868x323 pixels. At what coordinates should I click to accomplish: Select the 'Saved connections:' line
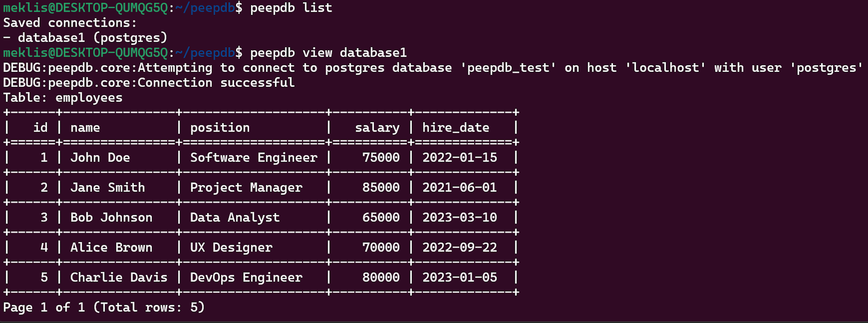[70, 23]
